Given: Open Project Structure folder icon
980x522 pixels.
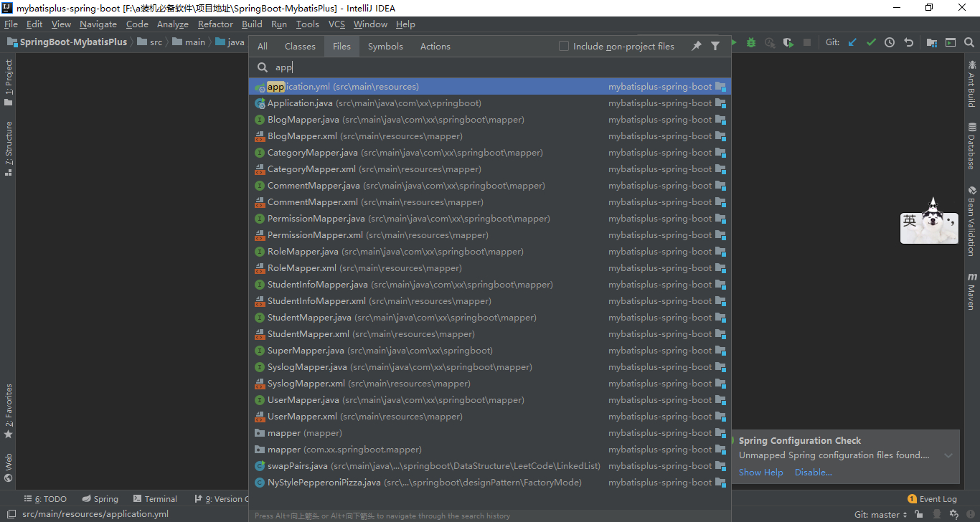Looking at the screenshot, I should click(932, 42).
